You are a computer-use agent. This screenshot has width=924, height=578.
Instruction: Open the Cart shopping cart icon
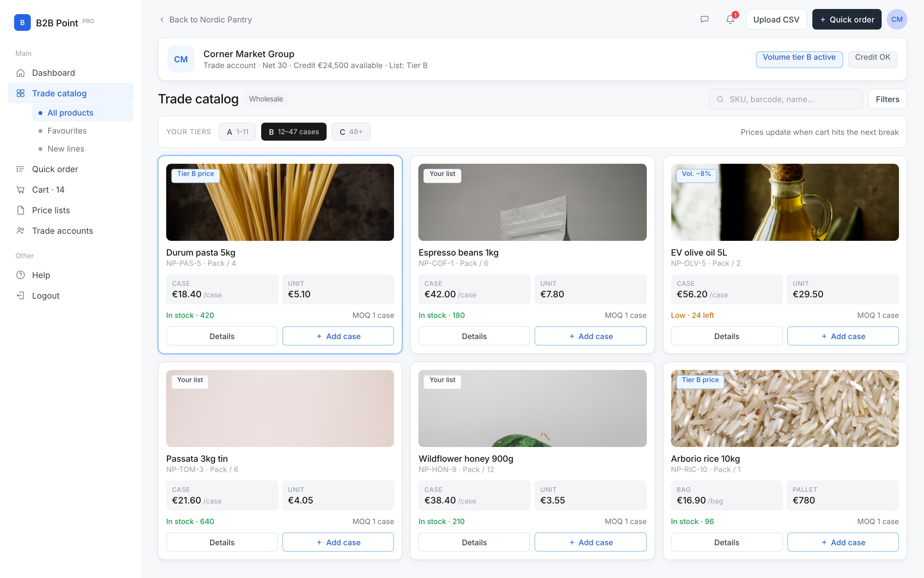21,189
